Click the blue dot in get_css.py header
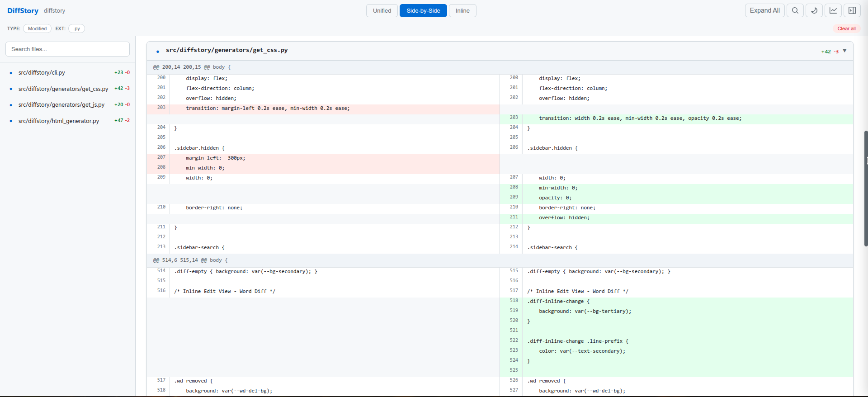 coord(158,52)
